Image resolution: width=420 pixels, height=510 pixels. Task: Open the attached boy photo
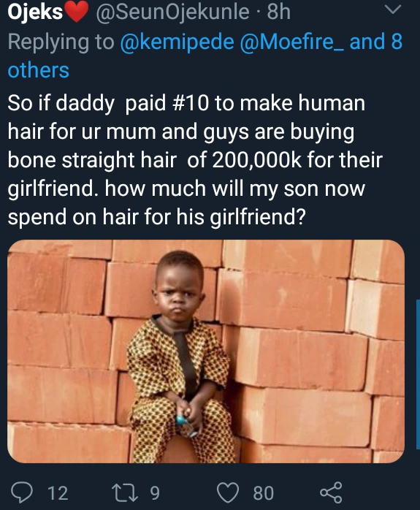[x=206, y=351]
